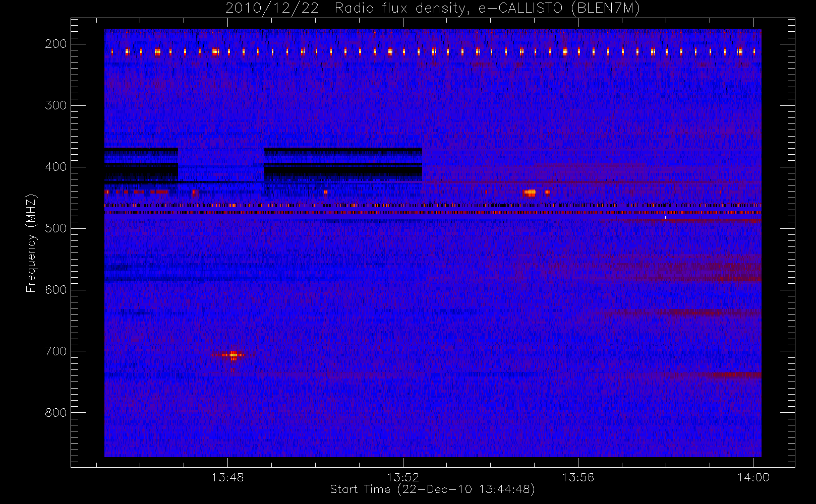Click the plot title '2010/12/22 Radio flux density, e-CALLISTO (BLEN7M)'
Image resolution: width=816 pixels, height=504 pixels.
click(433, 9)
